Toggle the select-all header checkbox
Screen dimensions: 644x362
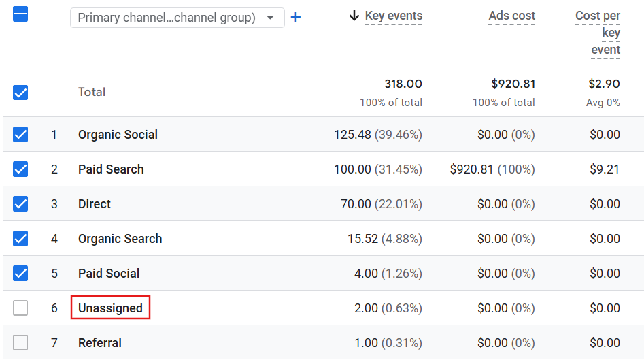click(20, 14)
